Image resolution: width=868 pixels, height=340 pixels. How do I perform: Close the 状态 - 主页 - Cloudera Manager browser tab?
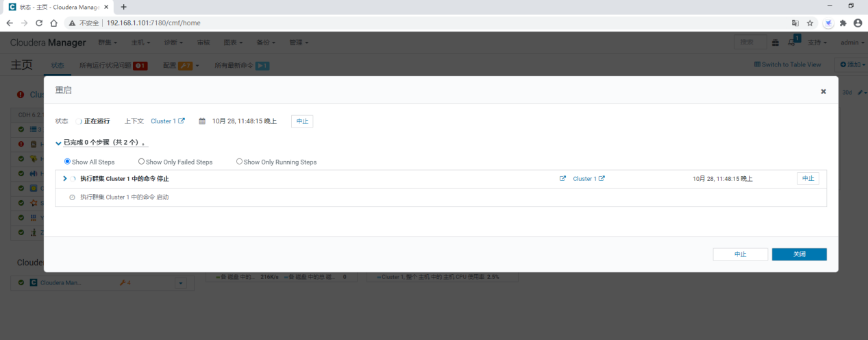pos(106,6)
